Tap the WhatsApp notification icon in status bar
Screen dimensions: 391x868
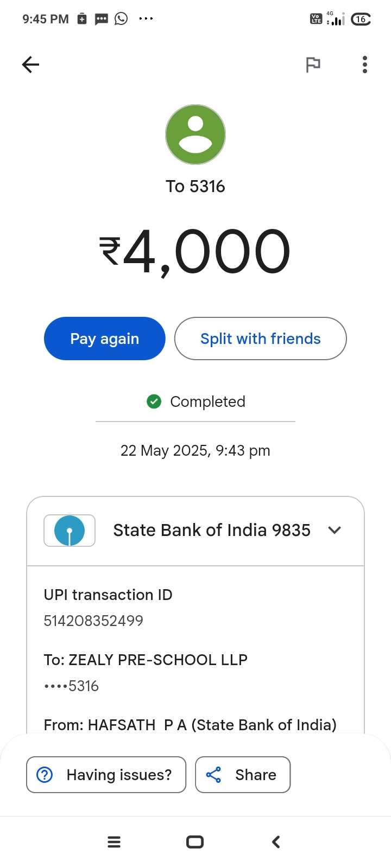point(121,19)
